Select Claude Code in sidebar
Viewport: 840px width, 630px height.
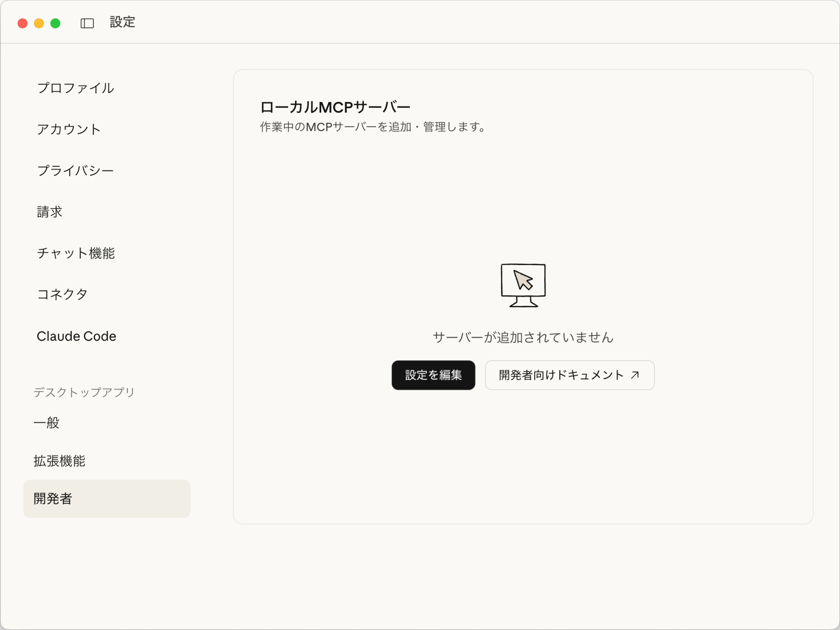click(x=76, y=336)
